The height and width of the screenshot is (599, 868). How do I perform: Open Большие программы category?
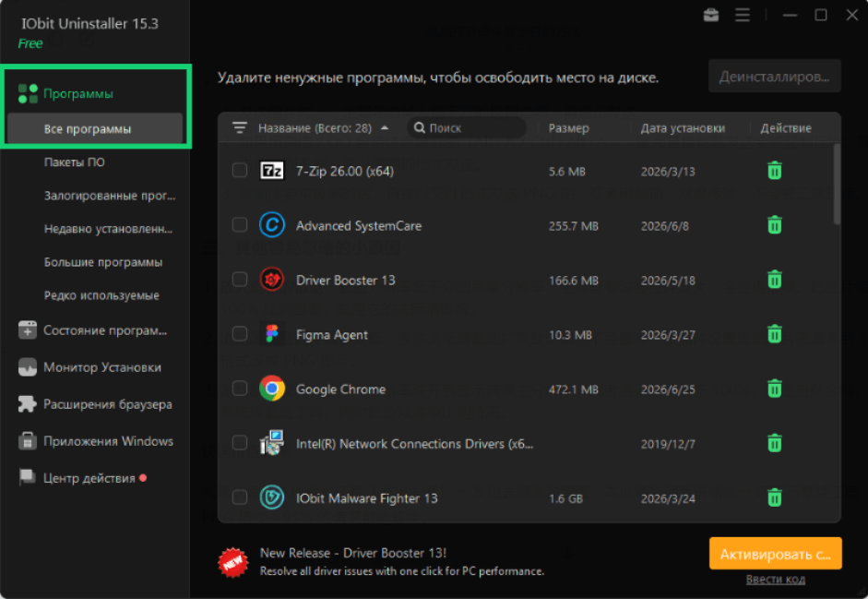[103, 262]
